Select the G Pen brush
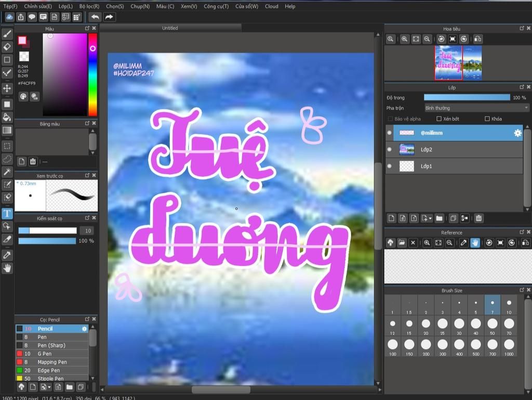The image size is (532, 400). [x=52, y=354]
